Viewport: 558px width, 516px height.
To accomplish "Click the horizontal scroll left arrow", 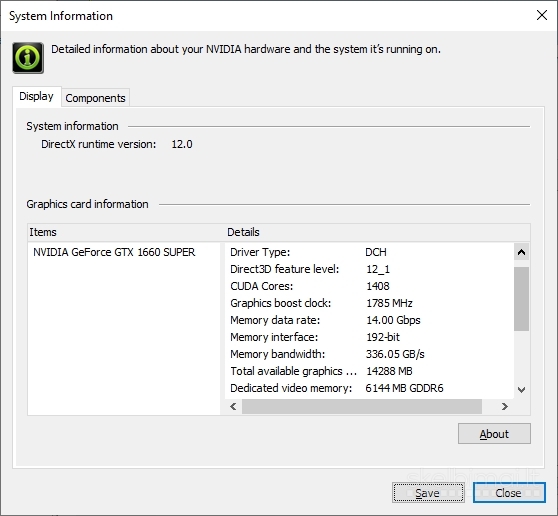I will (x=233, y=406).
